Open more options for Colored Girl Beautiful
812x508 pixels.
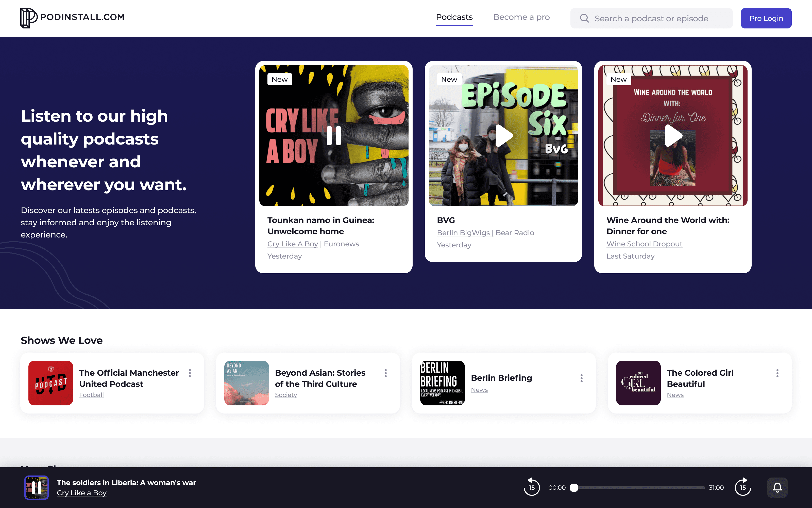777,373
